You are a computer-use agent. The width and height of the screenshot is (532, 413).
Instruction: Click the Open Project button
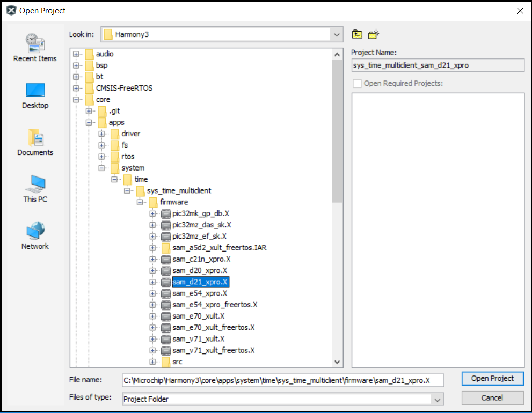[492, 379]
